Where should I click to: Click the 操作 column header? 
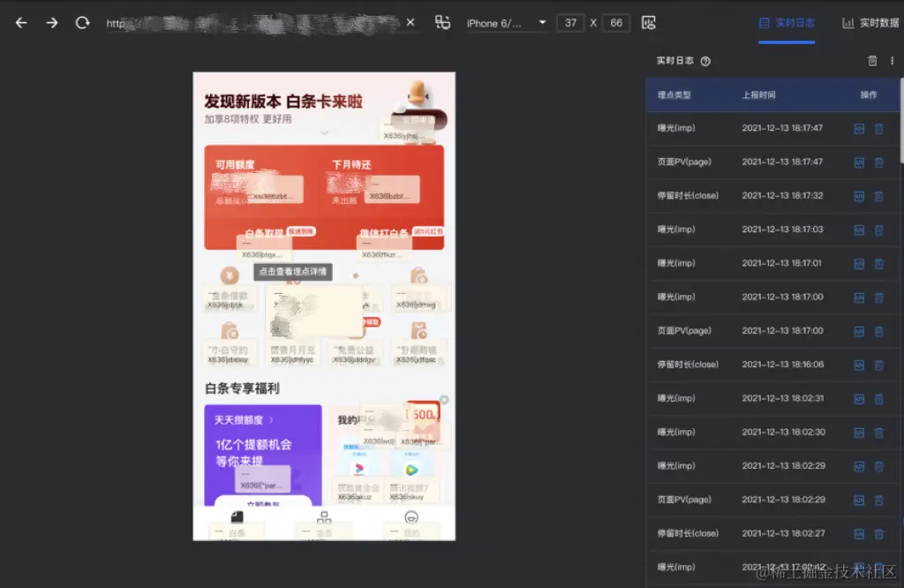point(869,95)
